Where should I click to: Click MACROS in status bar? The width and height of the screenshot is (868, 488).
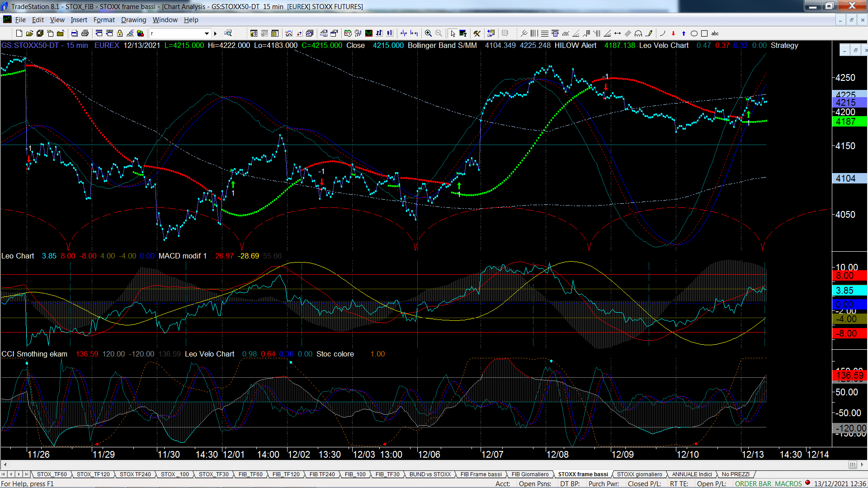tap(788, 483)
